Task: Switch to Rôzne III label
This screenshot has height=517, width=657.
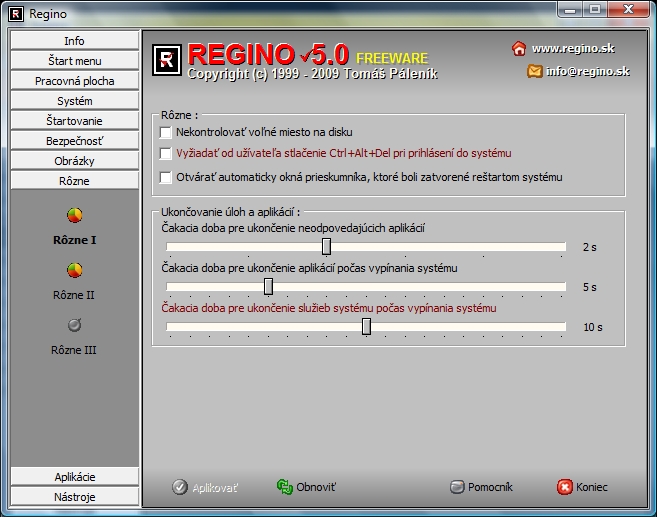Action: point(74,350)
